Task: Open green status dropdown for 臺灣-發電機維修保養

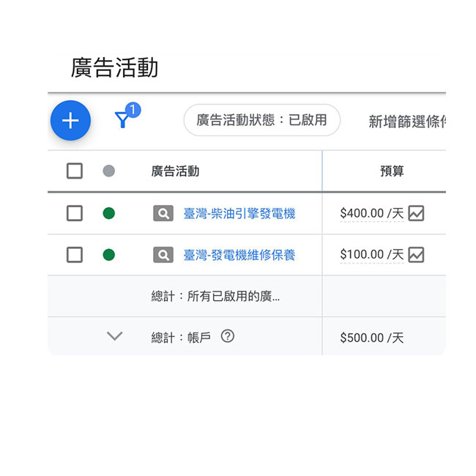Action: pyautogui.click(x=109, y=255)
